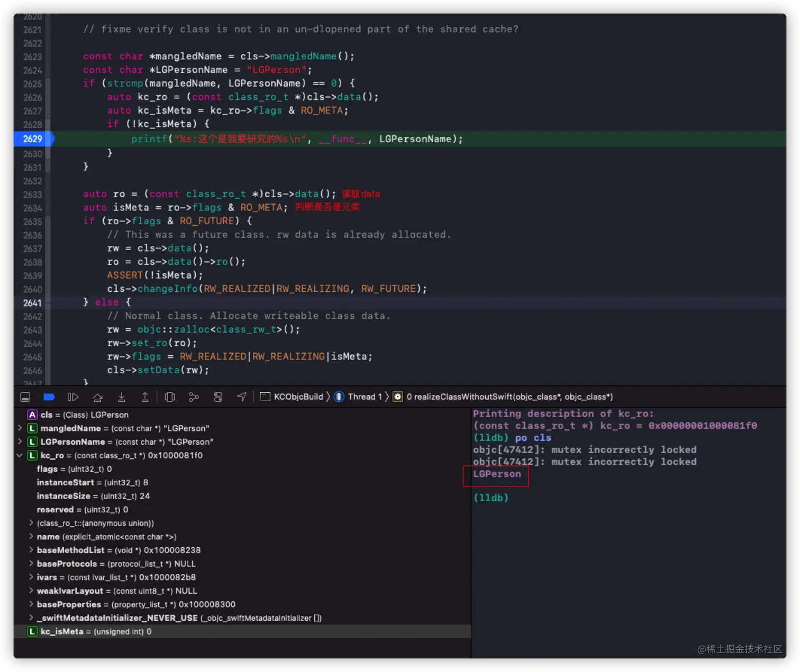
Task: Expand the baseProtocols member
Action: [x=31, y=564]
